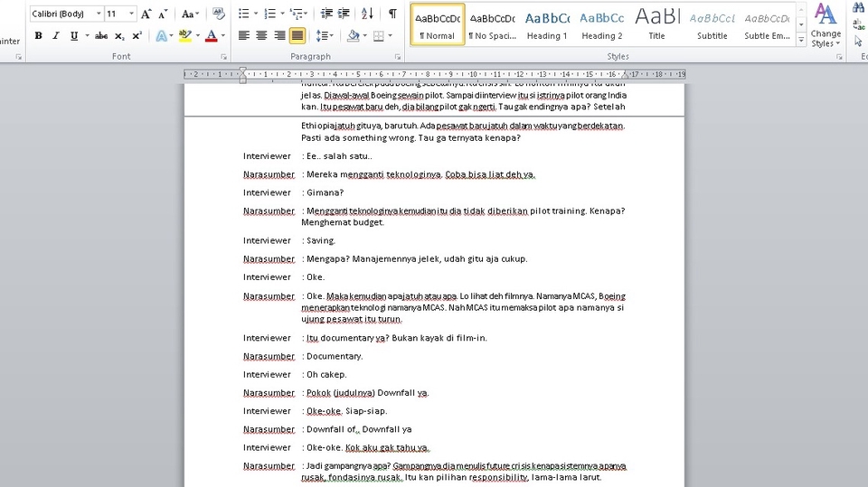Open underline style dropdown arrow

pyautogui.click(x=87, y=36)
